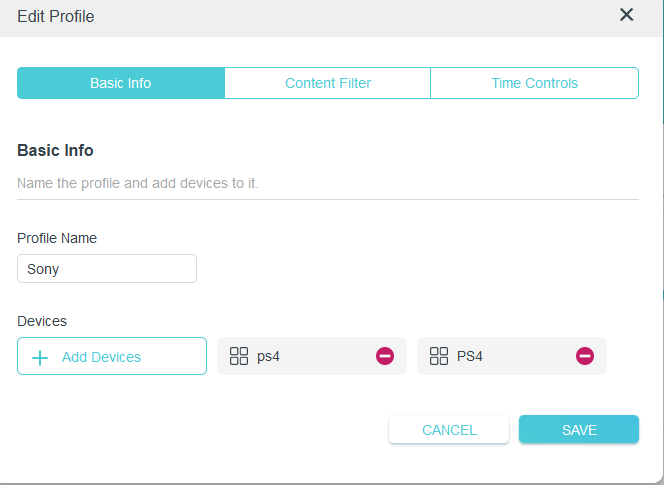
Task: Switch to the Content Filter tab
Action: pos(328,83)
